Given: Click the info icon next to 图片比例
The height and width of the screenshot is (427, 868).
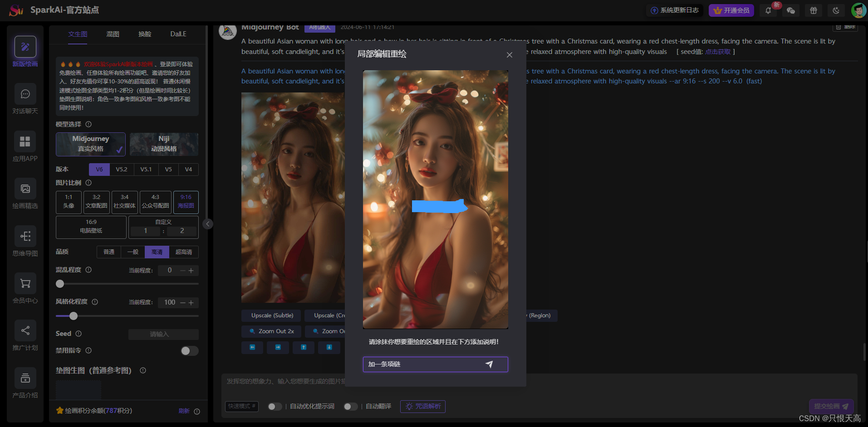Looking at the screenshot, I should coord(88,183).
